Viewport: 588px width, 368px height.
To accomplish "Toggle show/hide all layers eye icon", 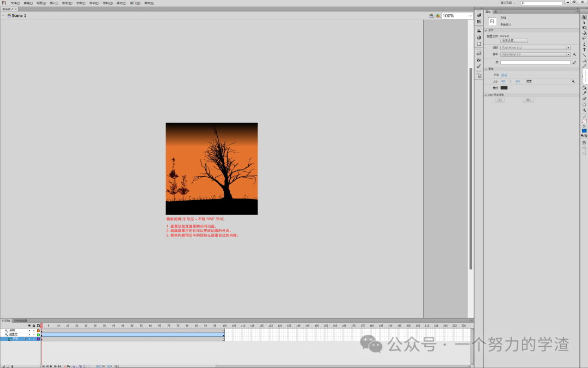I will click(x=29, y=325).
